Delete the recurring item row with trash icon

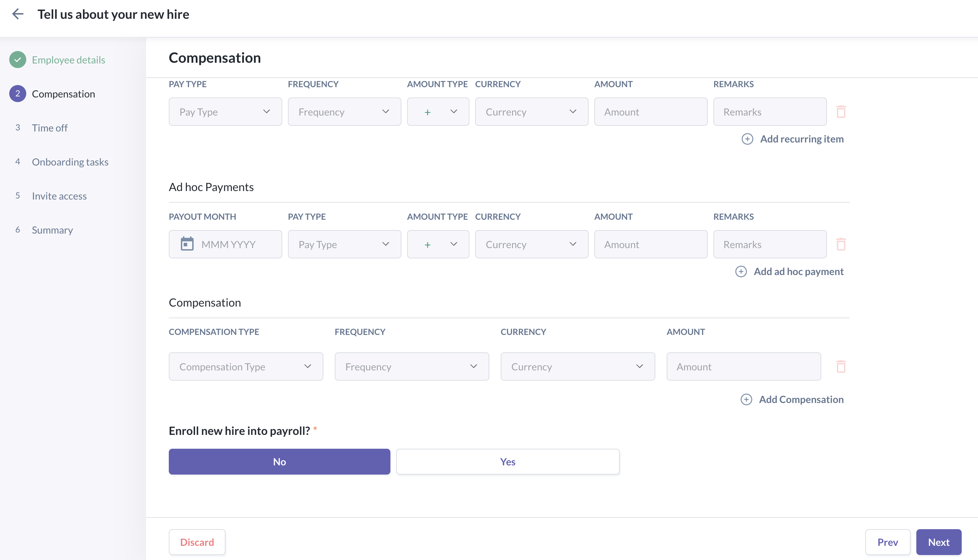841,112
